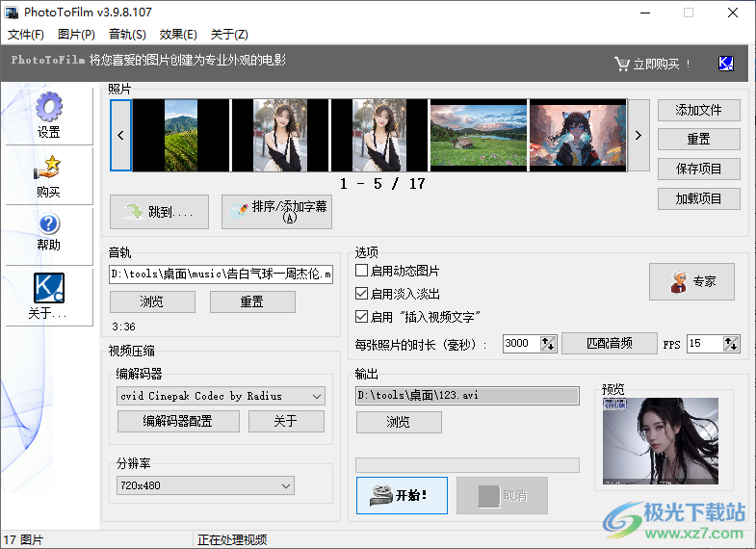Click the PhotoToFilm app icon in title bar
Viewport: 756px width, 549px height.
point(12,13)
